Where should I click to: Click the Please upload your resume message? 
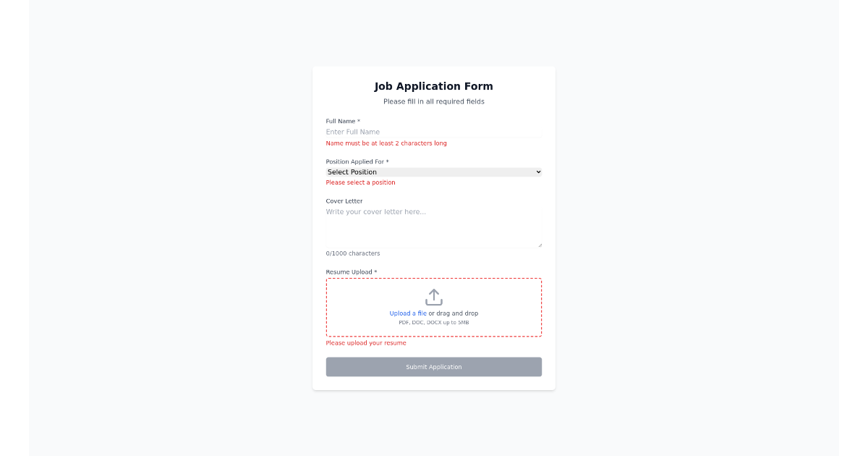pyautogui.click(x=366, y=342)
